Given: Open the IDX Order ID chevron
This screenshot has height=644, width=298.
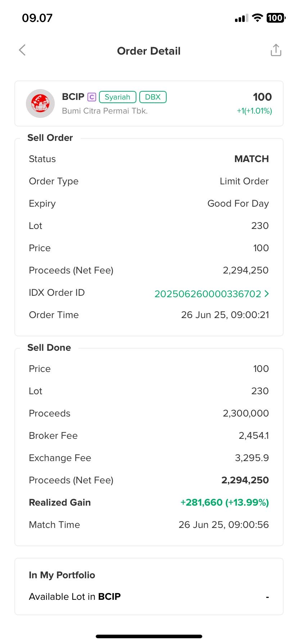Looking at the screenshot, I should coord(267,294).
